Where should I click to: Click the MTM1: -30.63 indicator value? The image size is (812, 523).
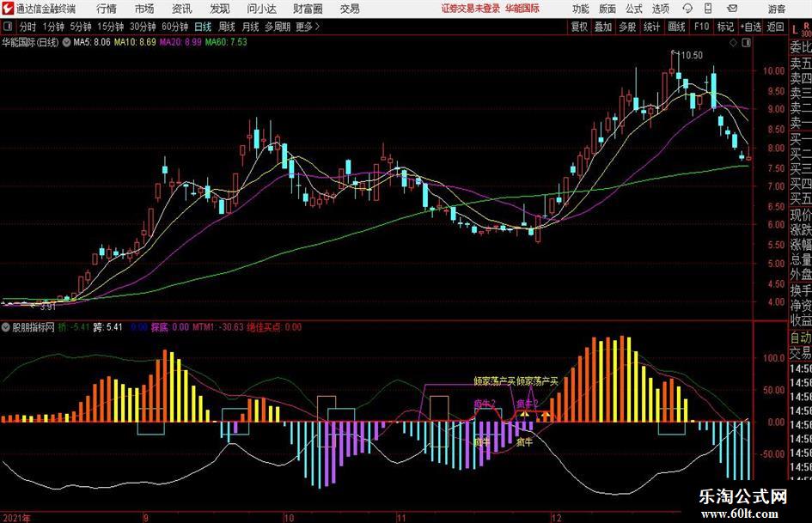[217, 326]
